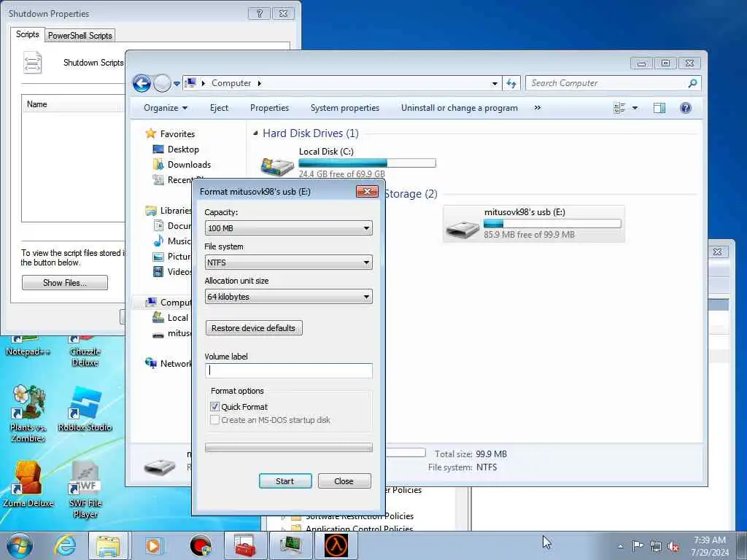Click the red toolbox taskbar icon
This screenshot has width=747, height=560.
(244, 545)
